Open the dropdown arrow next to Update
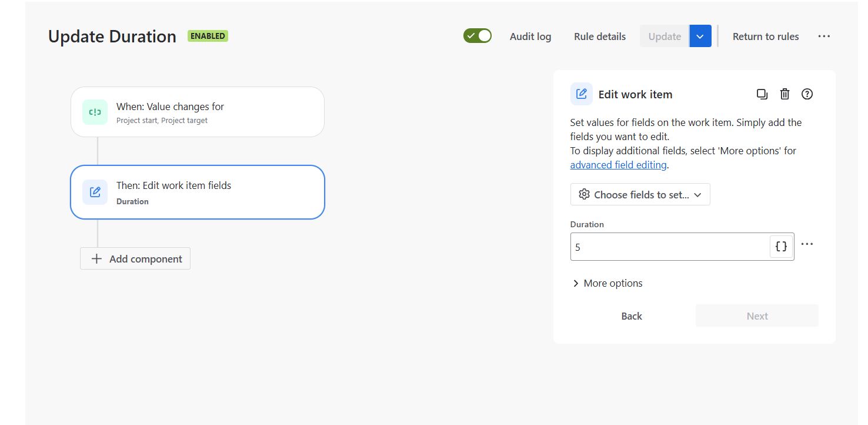The height and width of the screenshot is (425, 868). 700,36
